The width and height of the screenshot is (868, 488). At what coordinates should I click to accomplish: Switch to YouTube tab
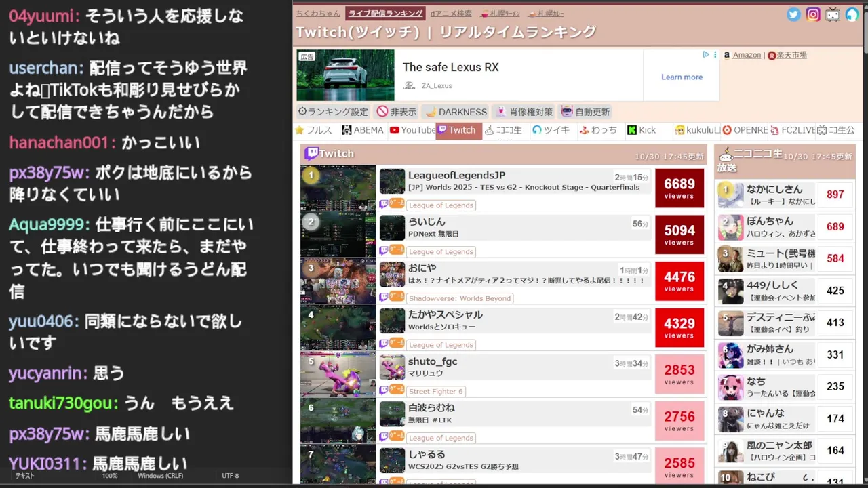tap(412, 130)
